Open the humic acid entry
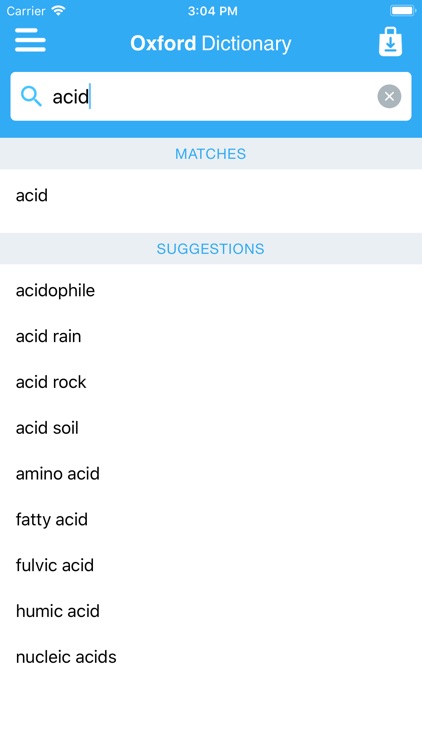Screen dimensions: 422x750 click(x=211, y=611)
